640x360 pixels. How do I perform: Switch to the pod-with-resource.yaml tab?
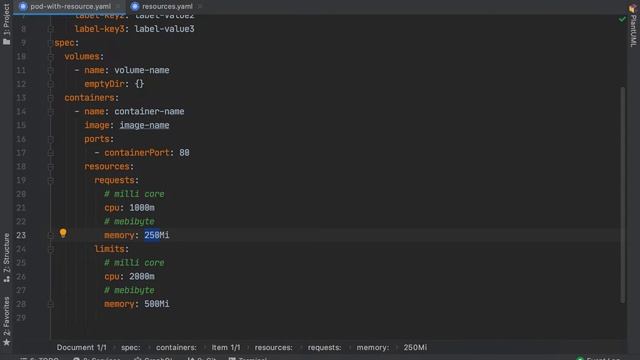70,6
